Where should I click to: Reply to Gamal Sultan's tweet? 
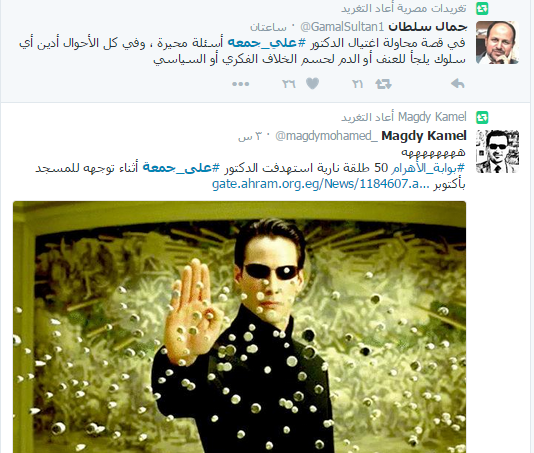tap(458, 84)
